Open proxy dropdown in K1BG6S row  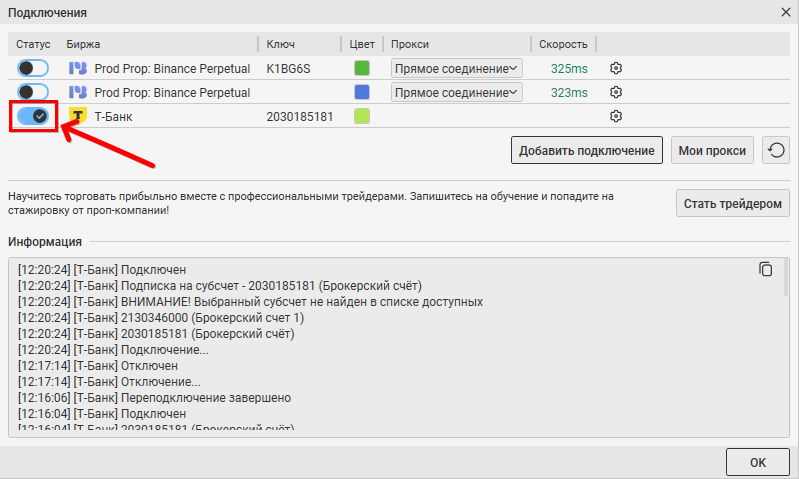pos(457,68)
